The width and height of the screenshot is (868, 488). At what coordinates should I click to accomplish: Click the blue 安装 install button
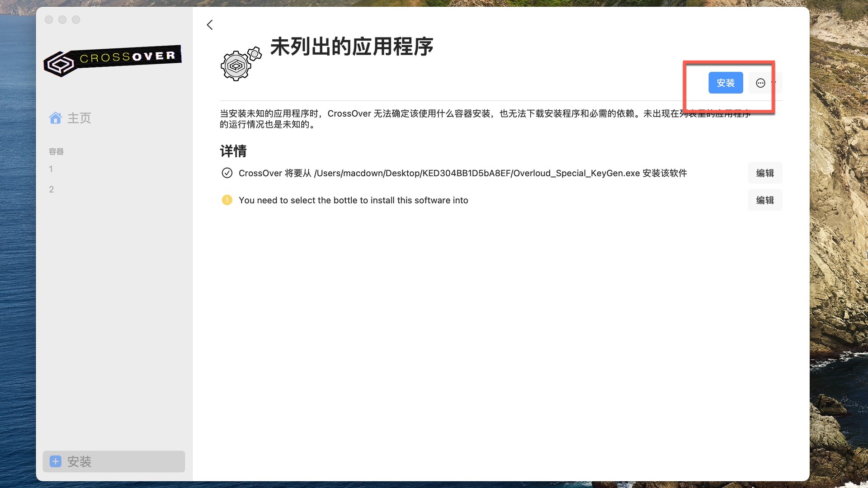(x=726, y=83)
